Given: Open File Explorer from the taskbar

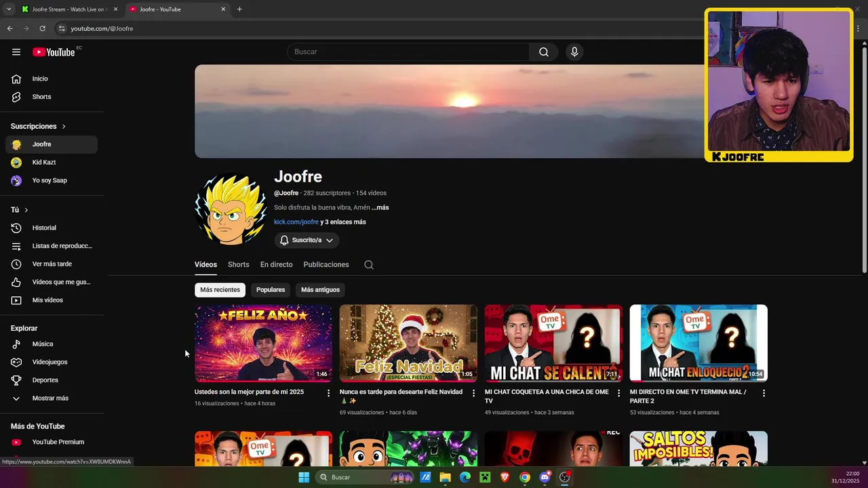Looking at the screenshot, I should (445, 477).
